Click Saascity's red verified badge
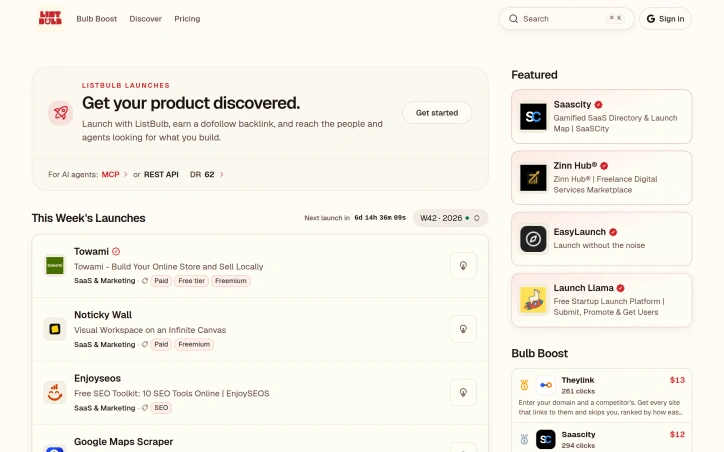The width and height of the screenshot is (724, 452). tap(598, 105)
